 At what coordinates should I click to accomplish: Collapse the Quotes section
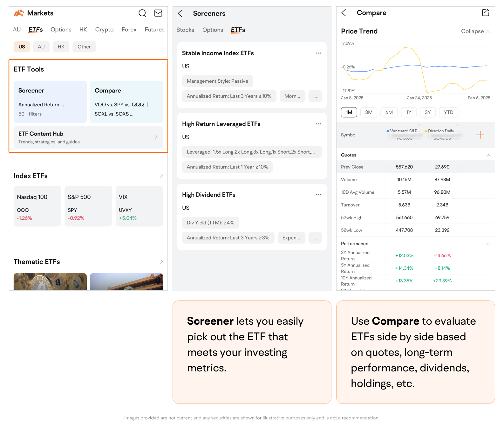pyautogui.click(x=488, y=155)
